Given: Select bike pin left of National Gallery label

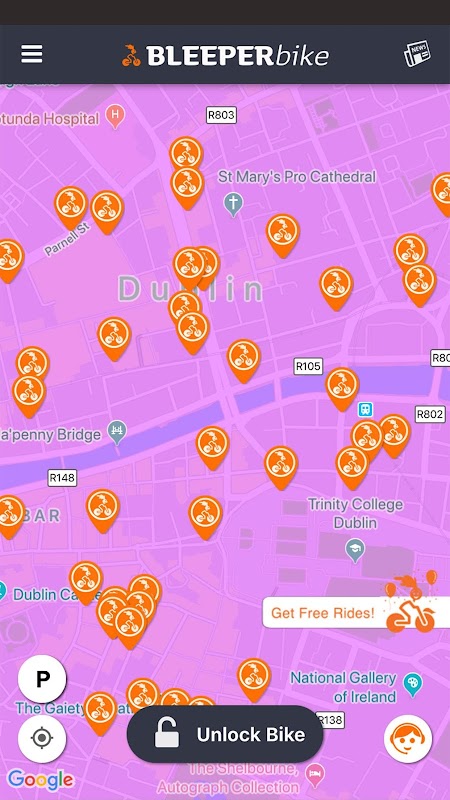Looking at the screenshot, I should [x=254, y=679].
